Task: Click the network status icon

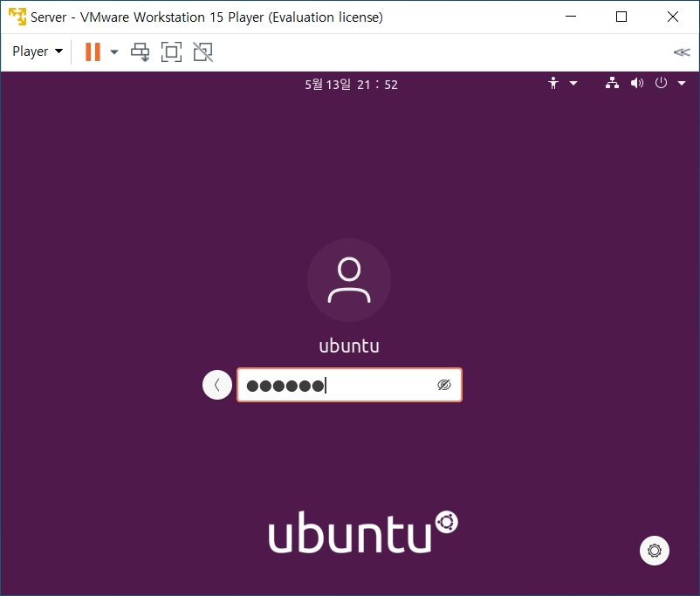Action: (612, 83)
